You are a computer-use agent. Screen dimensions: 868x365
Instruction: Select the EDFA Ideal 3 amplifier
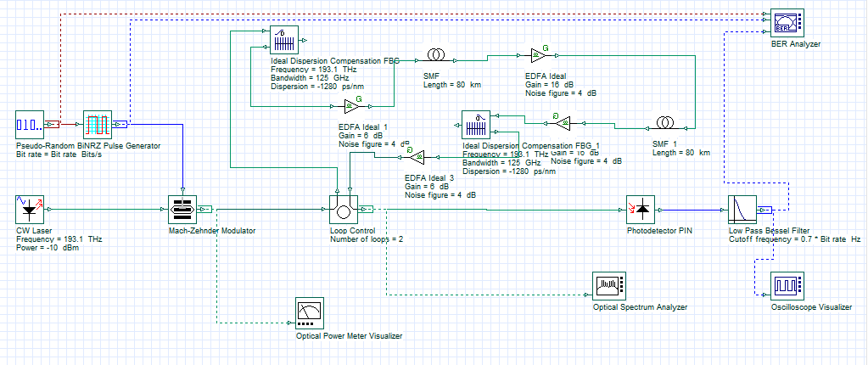(x=417, y=156)
